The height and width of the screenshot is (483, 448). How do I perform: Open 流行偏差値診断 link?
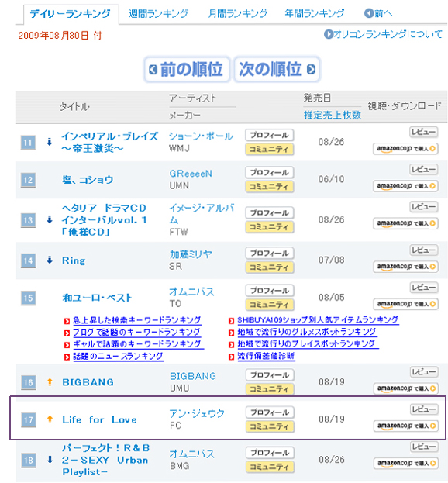pyautogui.click(x=266, y=356)
